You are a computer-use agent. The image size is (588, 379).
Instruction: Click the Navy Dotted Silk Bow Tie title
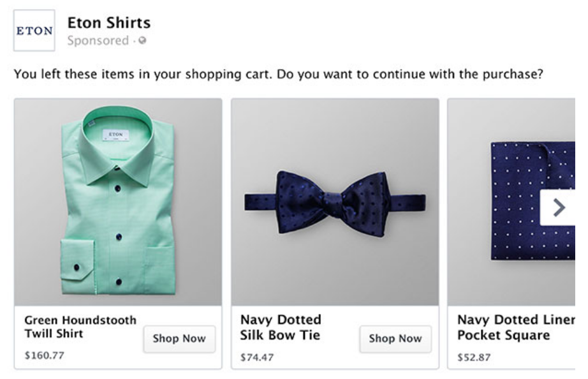(281, 327)
